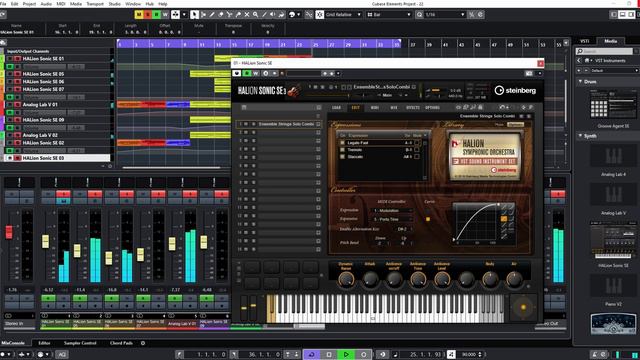This screenshot has width=640, height=360.
Task: Select the Erase tool in toolbar
Action: (221, 15)
